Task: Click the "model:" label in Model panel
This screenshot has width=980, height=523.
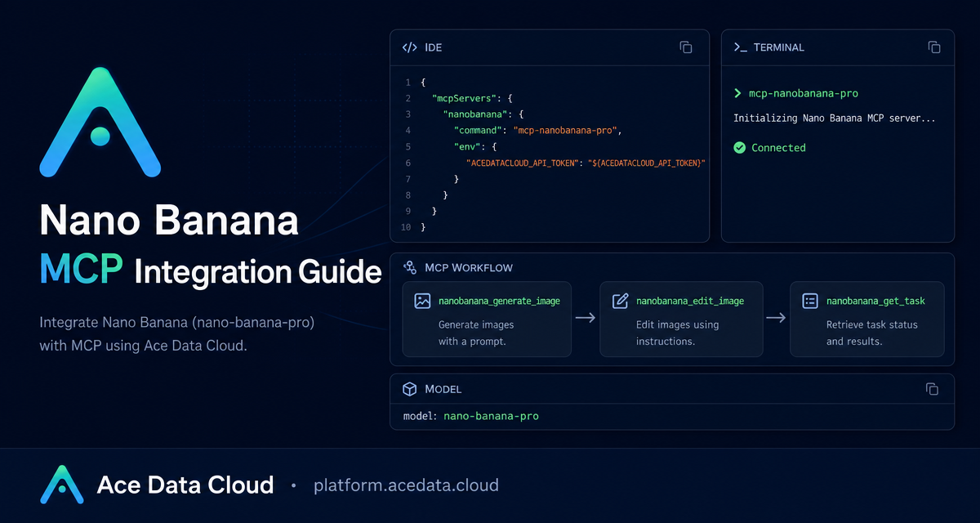Action: (x=420, y=417)
